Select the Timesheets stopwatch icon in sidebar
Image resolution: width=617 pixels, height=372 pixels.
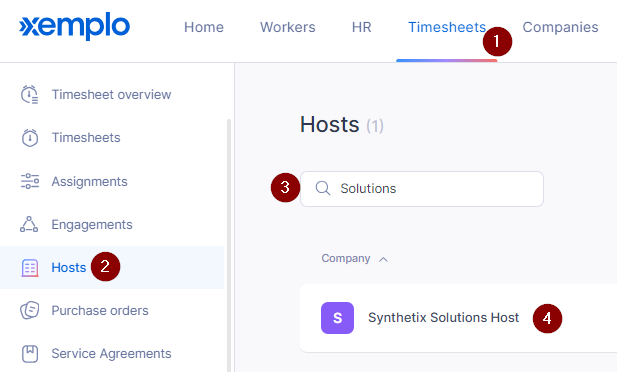click(x=30, y=138)
